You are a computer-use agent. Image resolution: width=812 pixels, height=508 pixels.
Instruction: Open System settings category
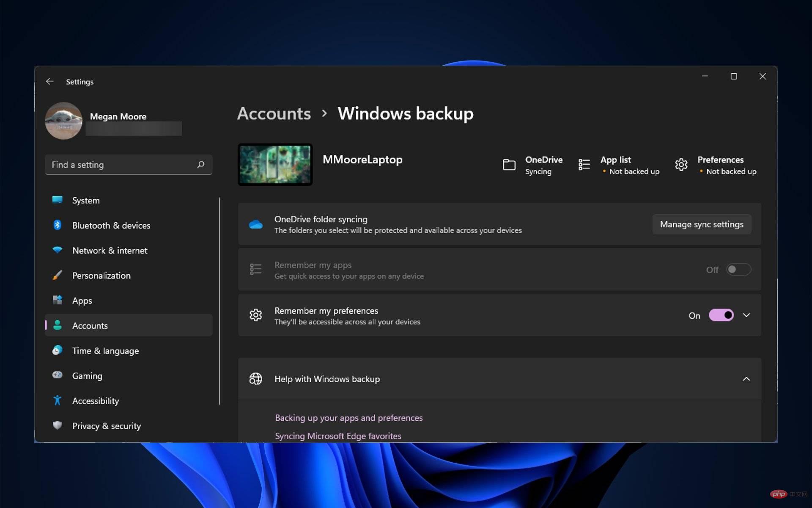click(129, 200)
